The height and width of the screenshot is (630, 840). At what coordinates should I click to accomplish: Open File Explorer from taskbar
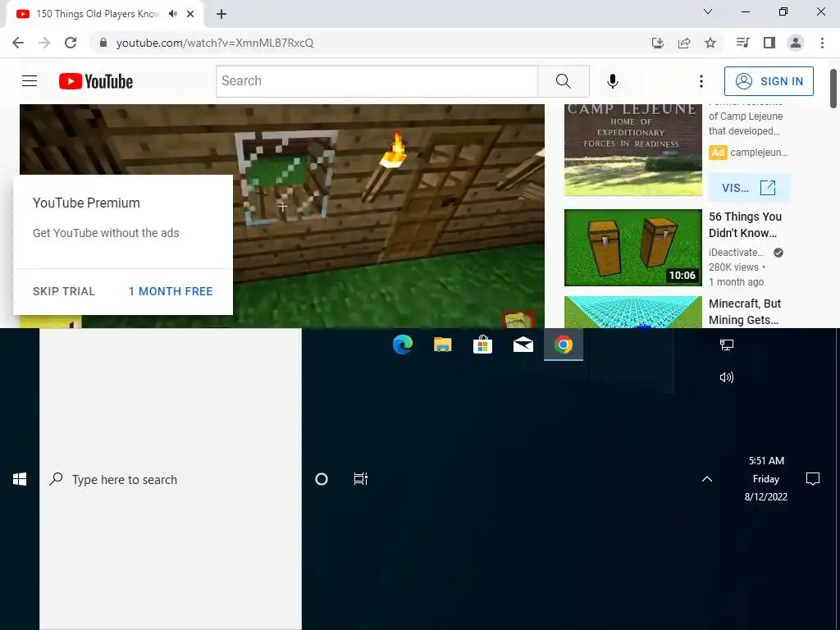pos(442,345)
